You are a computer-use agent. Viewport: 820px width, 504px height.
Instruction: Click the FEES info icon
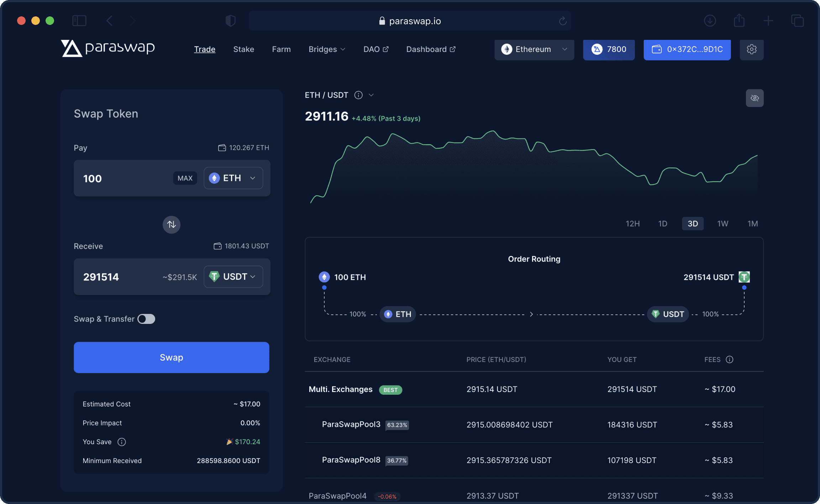[x=729, y=359]
